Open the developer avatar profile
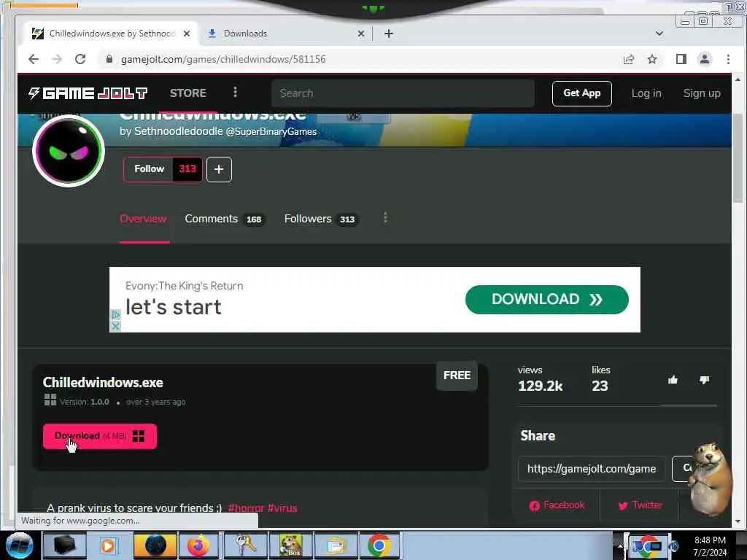Screen dimensions: 747x560 69,151
